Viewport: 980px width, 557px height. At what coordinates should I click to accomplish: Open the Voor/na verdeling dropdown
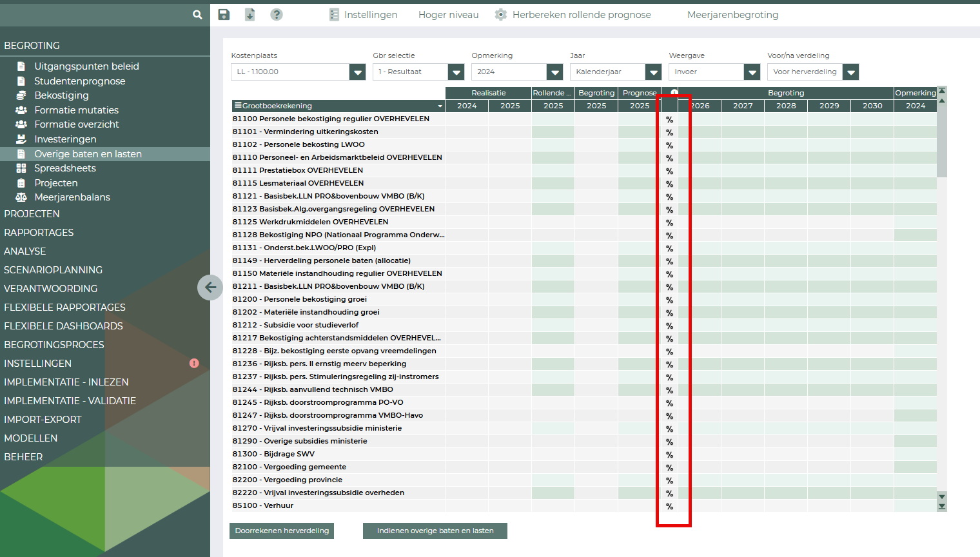(x=851, y=72)
